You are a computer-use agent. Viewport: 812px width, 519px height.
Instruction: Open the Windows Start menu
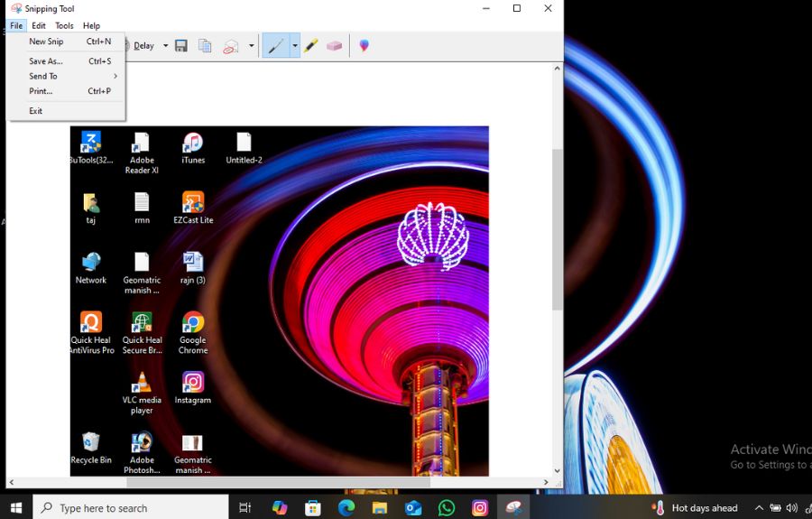16,507
